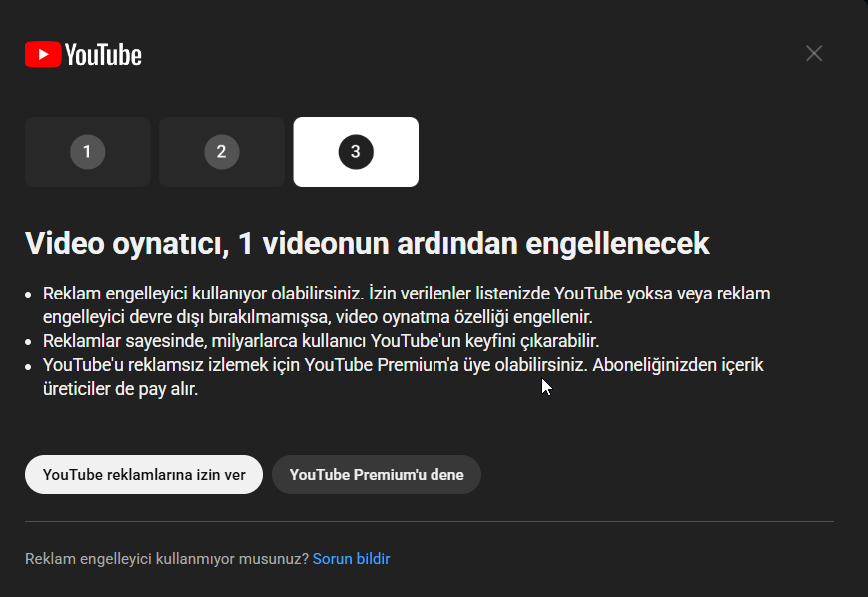868x597 pixels.
Task: Click 'YouTube reklamlarına izin ver' button
Action: pos(144,475)
